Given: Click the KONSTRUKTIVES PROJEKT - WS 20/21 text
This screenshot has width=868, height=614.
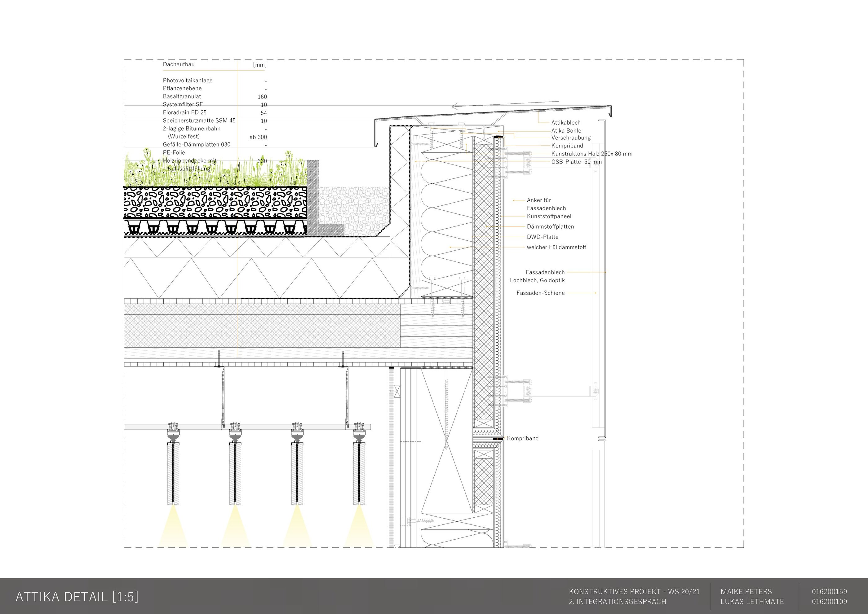Looking at the screenshot, I should pos(634,592).
